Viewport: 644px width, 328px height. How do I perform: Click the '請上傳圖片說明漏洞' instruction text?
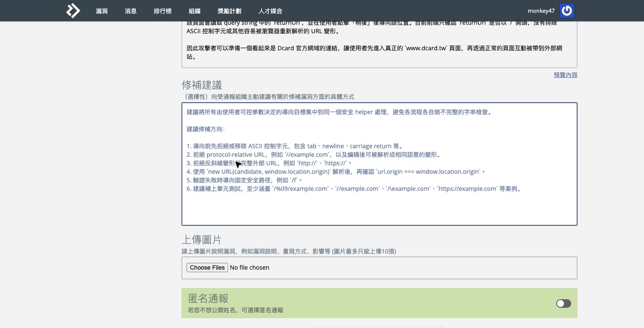289,251
